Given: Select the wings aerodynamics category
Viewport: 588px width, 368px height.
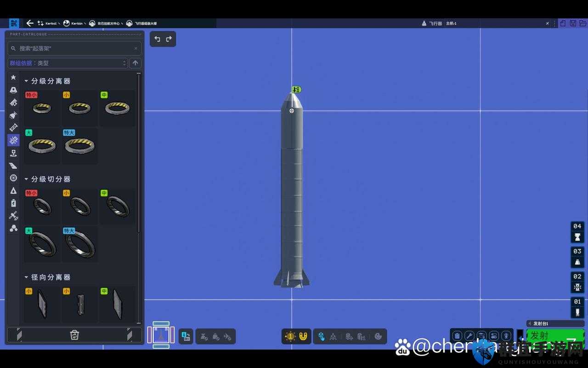Looking at the screenshot, I should 13,166.
